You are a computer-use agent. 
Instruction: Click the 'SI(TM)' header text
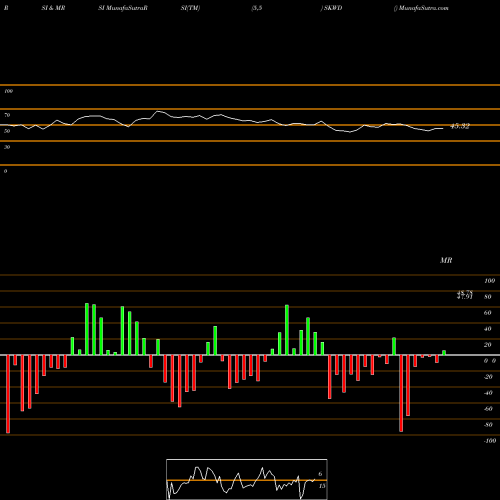(190, 8)
